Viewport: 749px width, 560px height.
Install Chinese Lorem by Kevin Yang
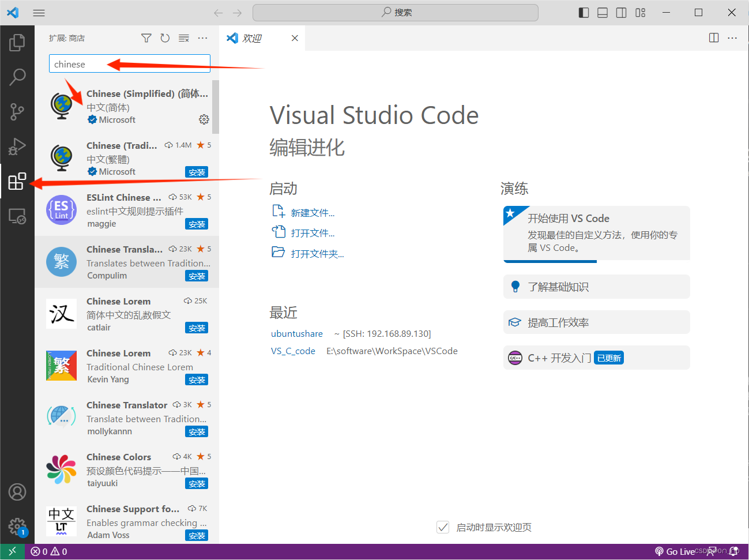[x=197, y=379]
